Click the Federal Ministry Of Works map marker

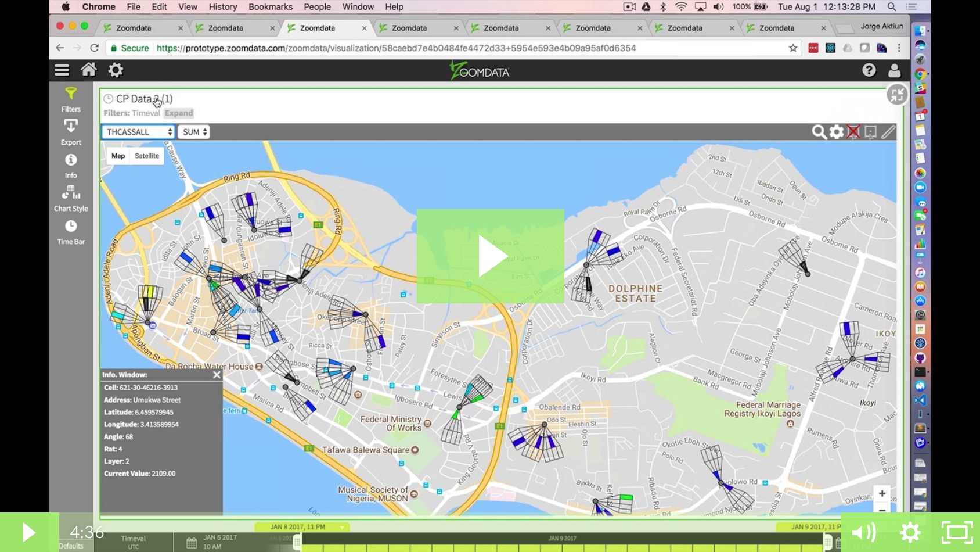tap(428, 424)
